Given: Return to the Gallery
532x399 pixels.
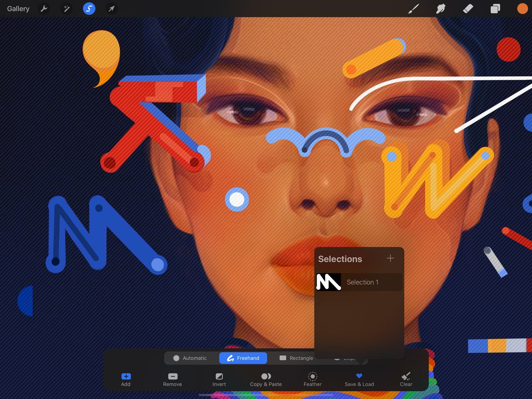Looking at the screenshot, I should [x=18, y=8].
